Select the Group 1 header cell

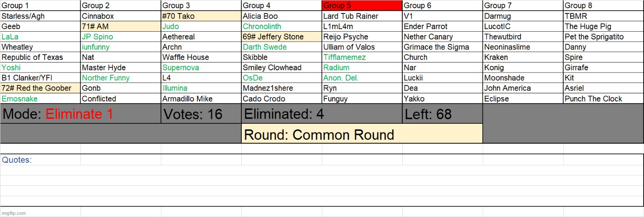(40, 6)
